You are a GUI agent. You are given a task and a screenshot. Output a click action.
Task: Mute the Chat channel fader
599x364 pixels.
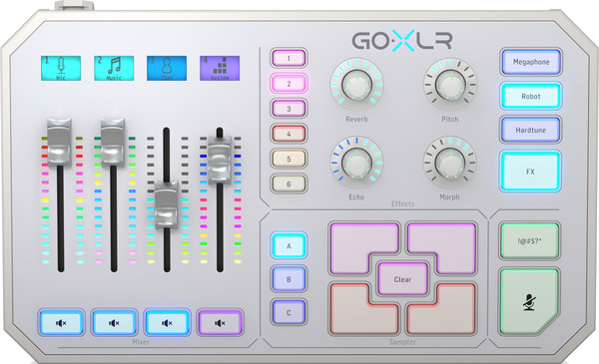coord(167,323)
